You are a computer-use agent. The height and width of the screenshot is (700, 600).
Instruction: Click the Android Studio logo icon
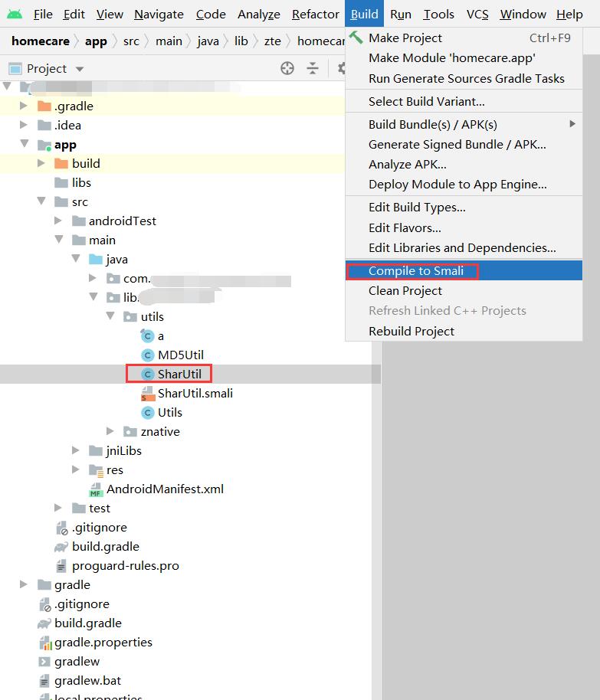click(x=14, y=14)
